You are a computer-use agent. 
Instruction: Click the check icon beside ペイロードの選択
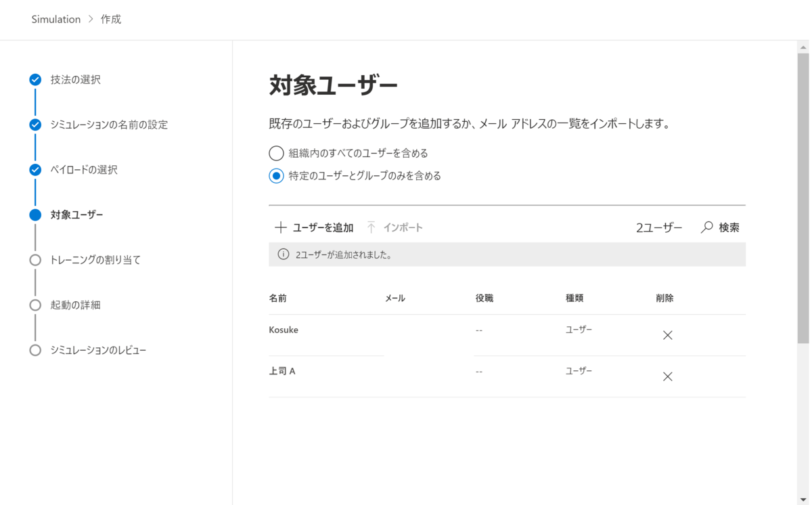(x=35, y=170)
